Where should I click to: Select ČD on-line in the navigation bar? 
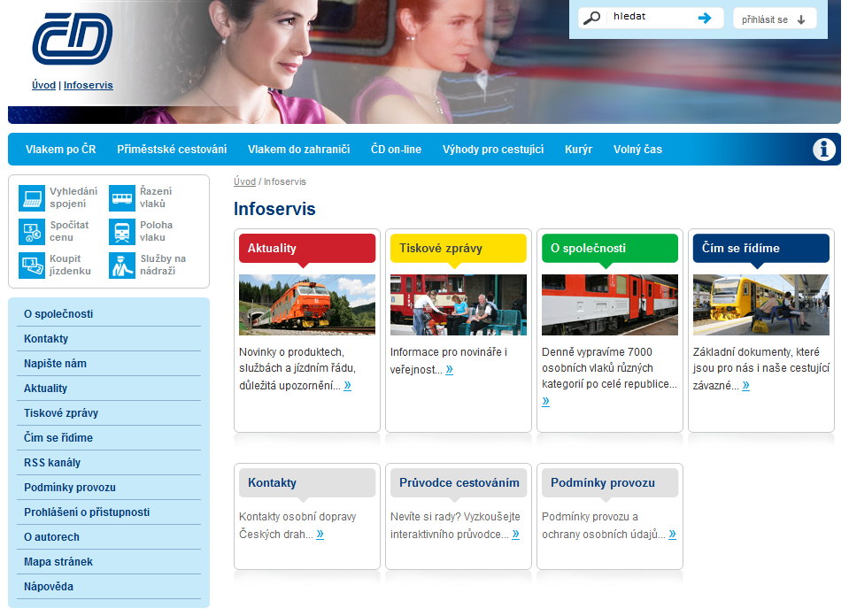(396, 150)
